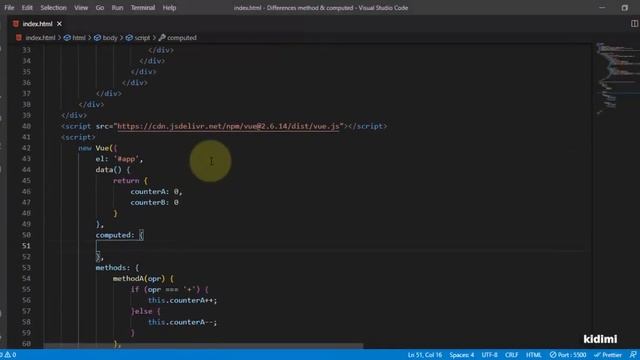Screen dimensions: 640x360
Task: Click the HTML file icon on tab
Action: tap(16, 24)
